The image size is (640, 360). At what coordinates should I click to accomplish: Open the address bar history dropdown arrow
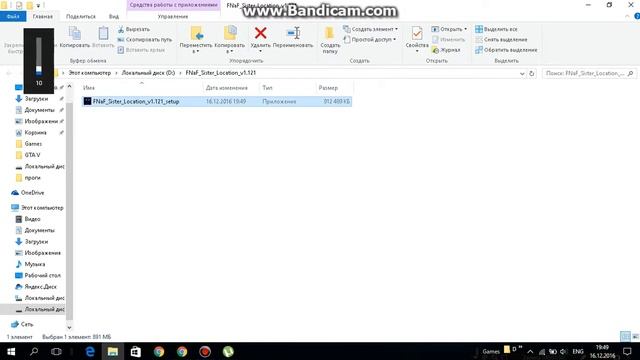[x=522, y=73]
